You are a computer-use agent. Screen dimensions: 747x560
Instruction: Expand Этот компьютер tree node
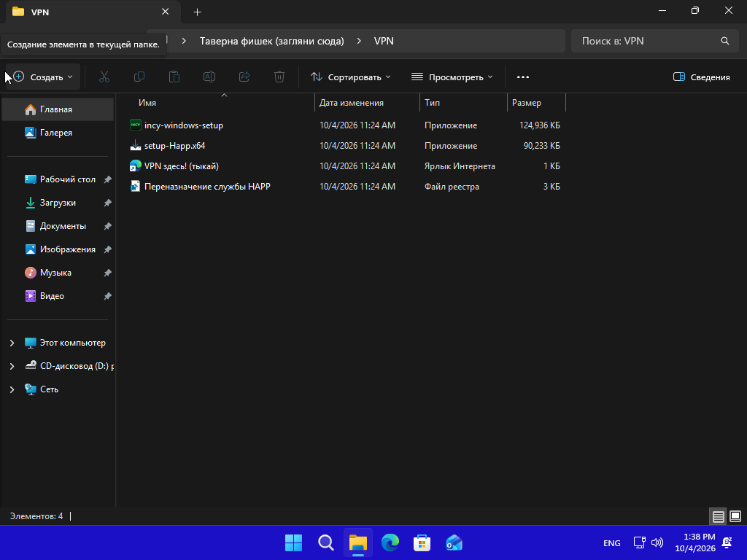point(12,343)
